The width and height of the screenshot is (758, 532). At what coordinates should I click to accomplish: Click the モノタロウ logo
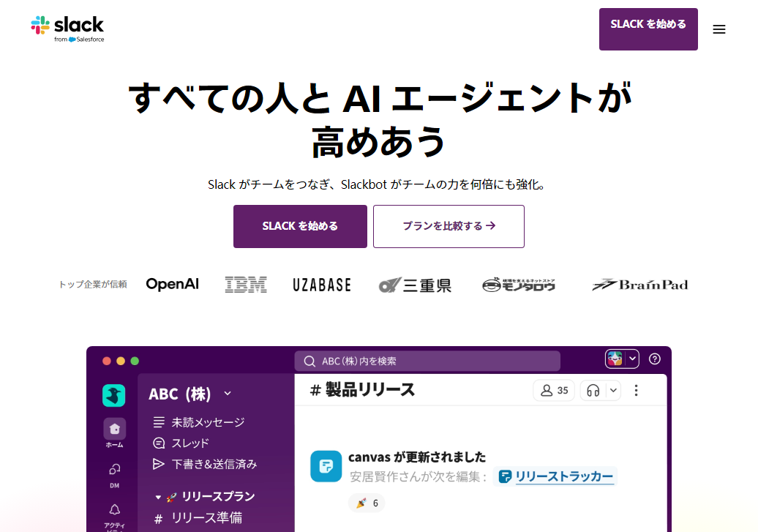(x=519, y=285)
